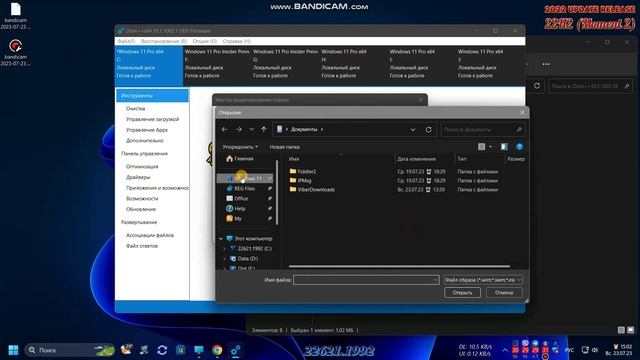Click the search field in Open dialog
Screen dimensions: 640x360
[482, 129]
